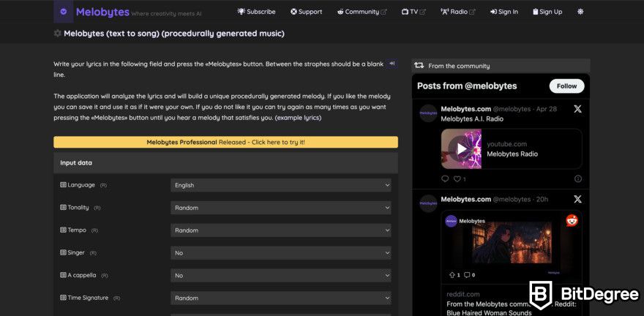Click the X logo on 20h post
Image resolution: width=644 pixels, height=316 pixels.
tap(577, 200)
